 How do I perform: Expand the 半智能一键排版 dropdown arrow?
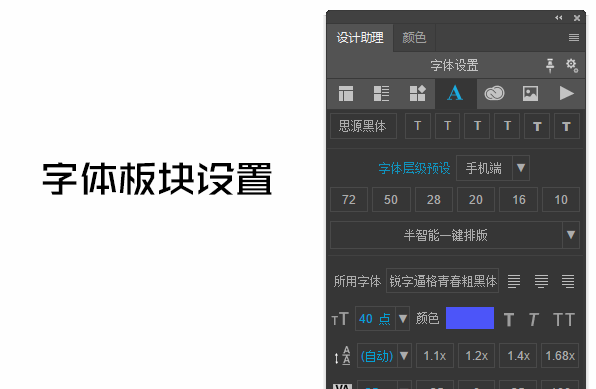571,235
